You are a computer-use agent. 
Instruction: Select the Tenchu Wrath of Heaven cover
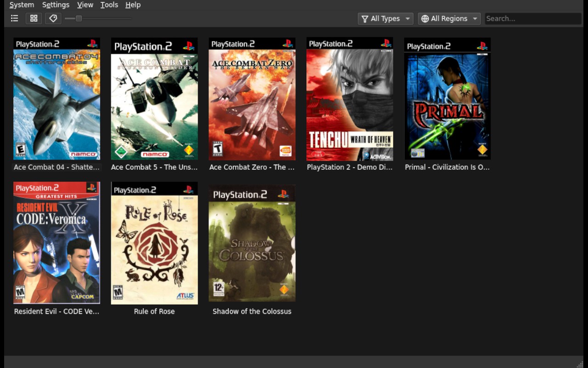pos(350,99)
